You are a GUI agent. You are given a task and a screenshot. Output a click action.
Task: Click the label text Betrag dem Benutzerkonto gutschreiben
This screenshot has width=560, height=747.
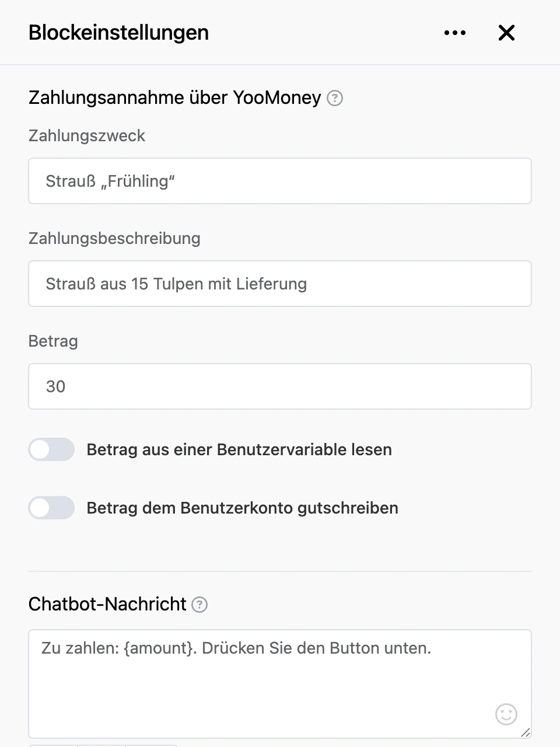(x=243, y=508)
